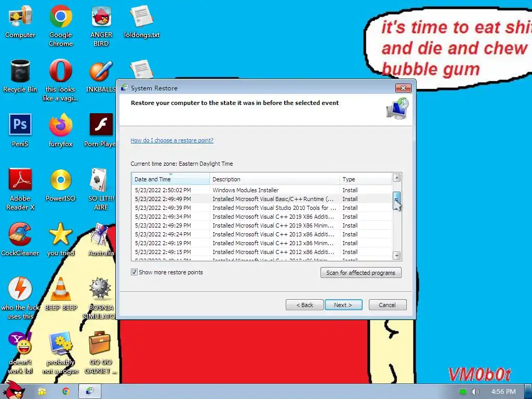The width and height of the screenshot is (532, 399).
Task: Select the probably not a rogue icon
Action: point(60,353)
